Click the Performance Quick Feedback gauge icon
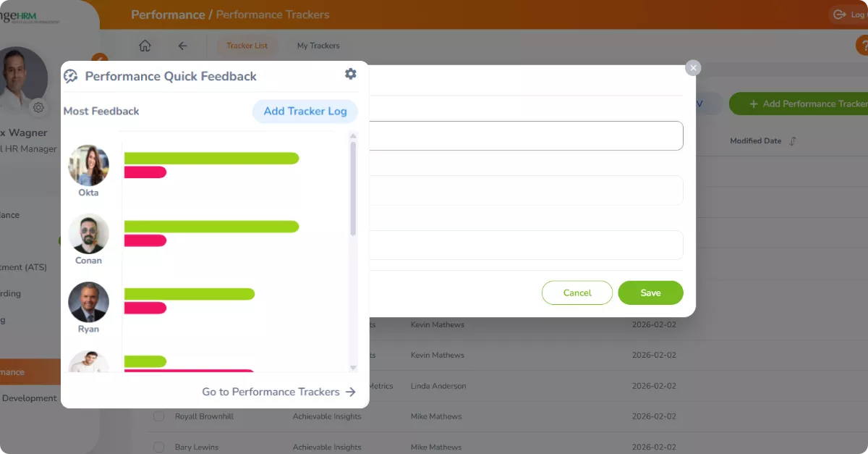Image resolution: width=868 pixels, height=454 pixels. (x=71, y=77)
